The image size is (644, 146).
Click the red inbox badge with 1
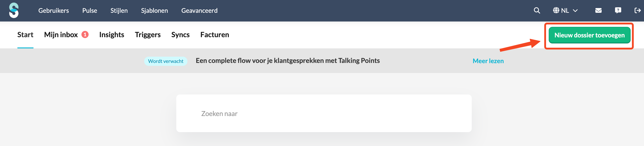85,34
